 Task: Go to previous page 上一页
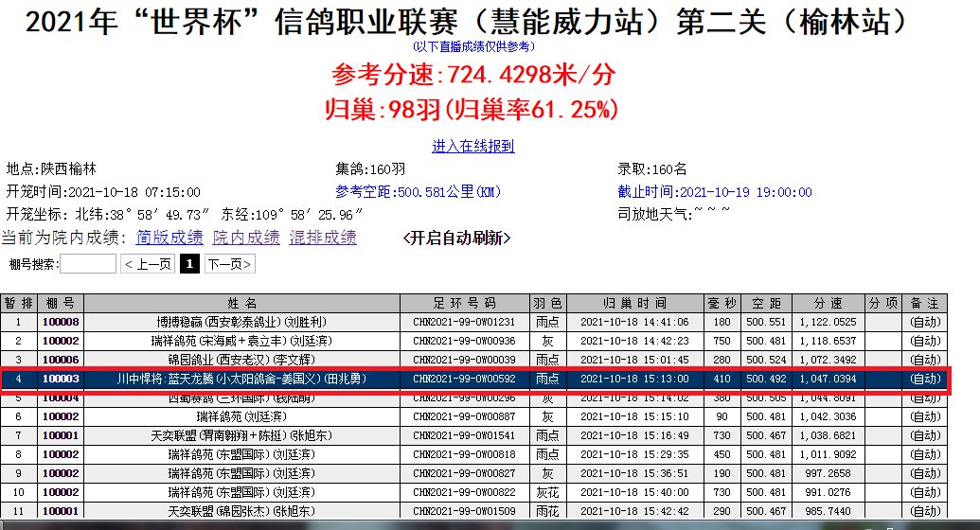click(148, 264)
